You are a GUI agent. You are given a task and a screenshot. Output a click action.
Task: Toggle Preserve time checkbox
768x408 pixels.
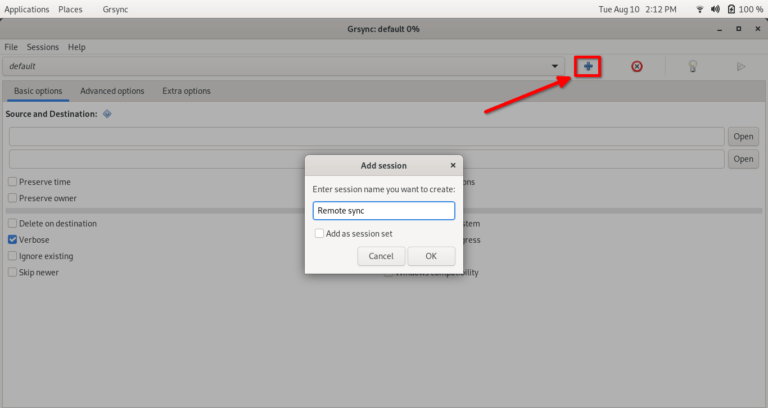(x=12, y=182)
